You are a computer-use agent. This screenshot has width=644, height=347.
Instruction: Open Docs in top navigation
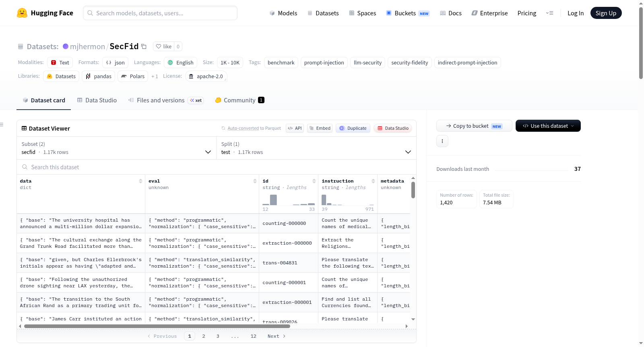451,13
